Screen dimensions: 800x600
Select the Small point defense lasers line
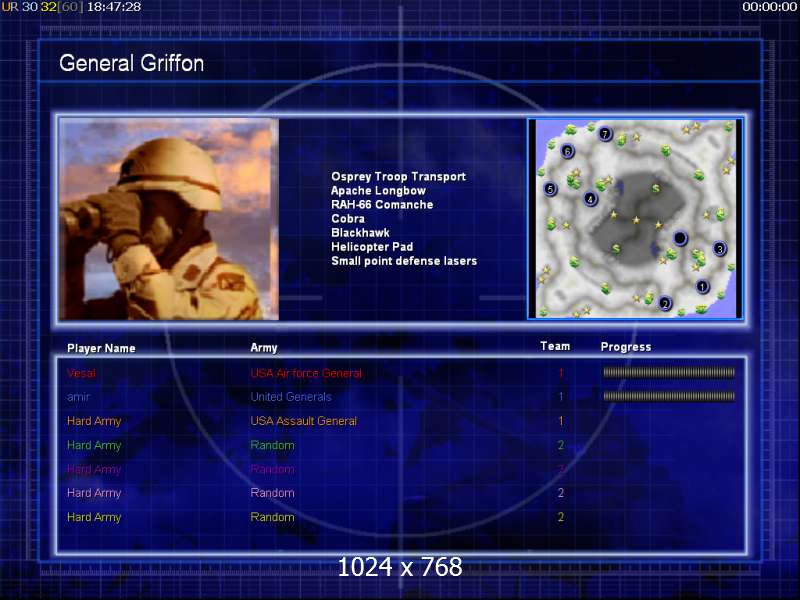coord(404,261)
